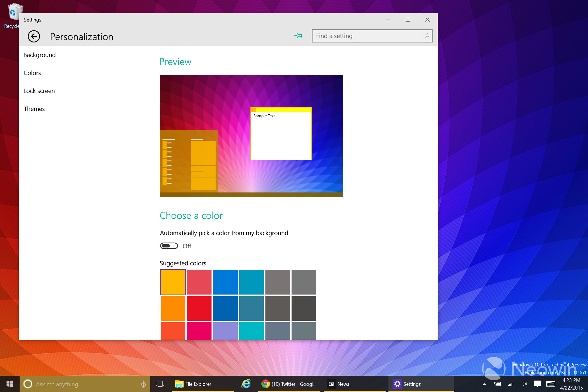
Task: Go to the Themes section
Action: coord(34,109)
